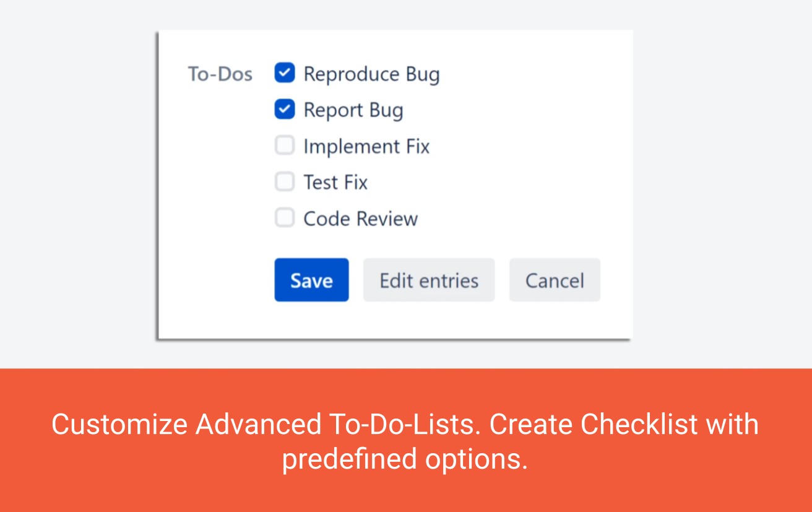Click the checkmark icon on Report Bug

pos(284,109)
